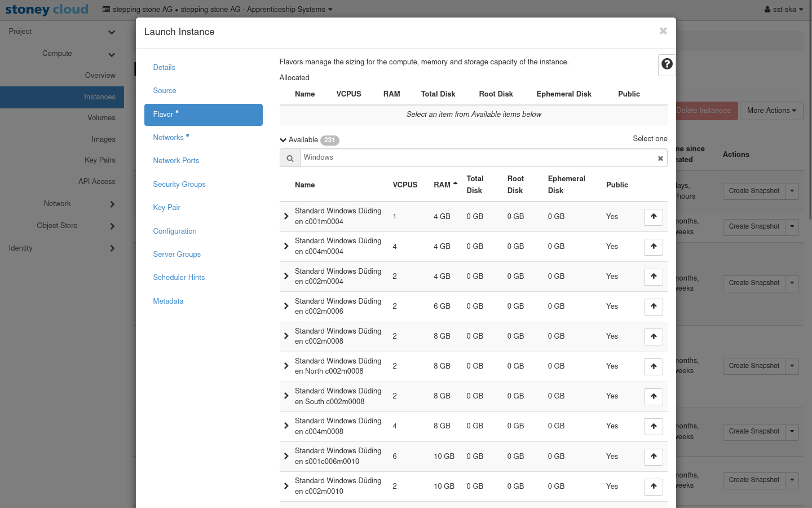Open the sst-ska user menu
812x508 pixels.
(783, 10)
